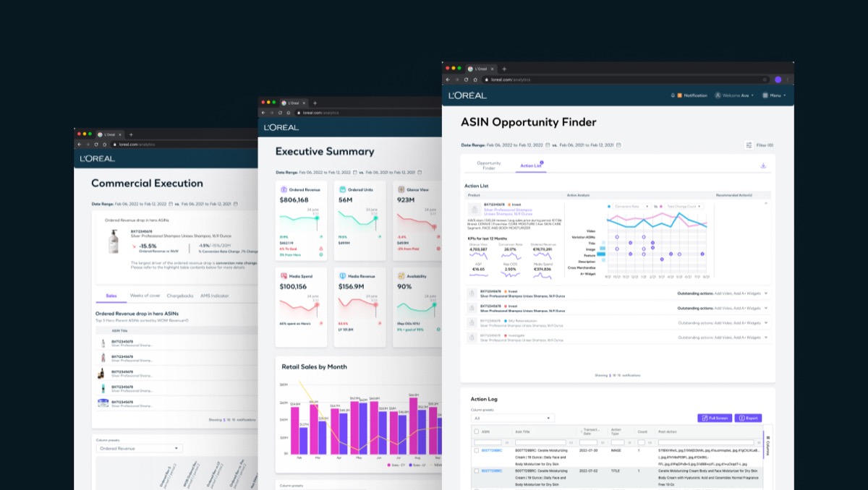The image size is (868, 490).
Task: Click the browser reload icon in ASIN window
Action: pos(467,79)
